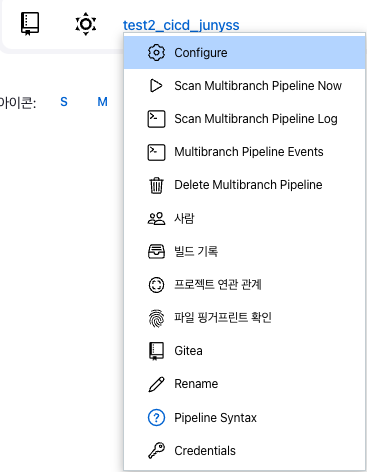
Task: Click the key icon beside Credentials
Action: 156,450
